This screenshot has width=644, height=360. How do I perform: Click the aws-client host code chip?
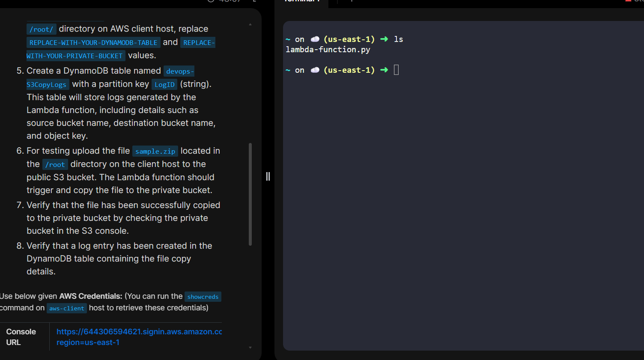pyautogui.click(x=66, y=308)
